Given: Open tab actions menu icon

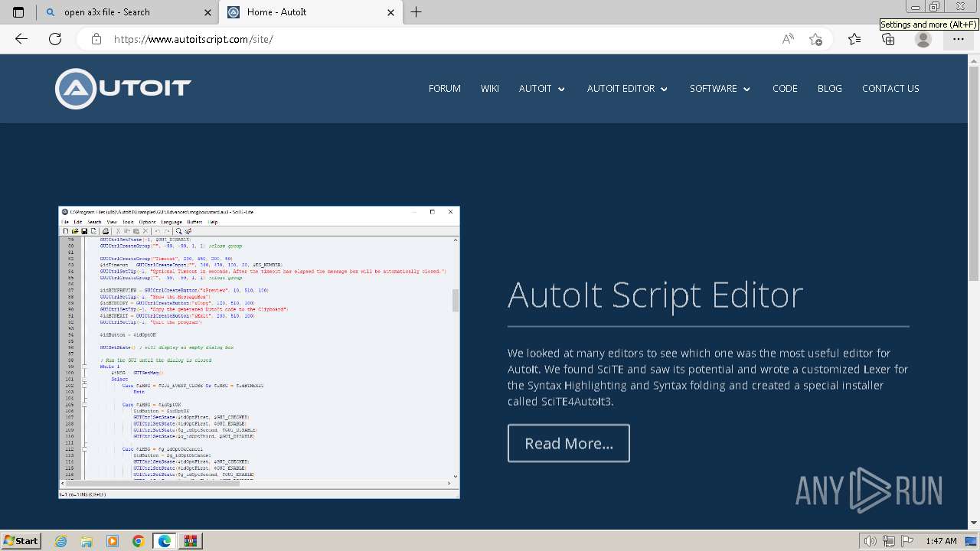Looking at the screenshot, I should [18, 12].
